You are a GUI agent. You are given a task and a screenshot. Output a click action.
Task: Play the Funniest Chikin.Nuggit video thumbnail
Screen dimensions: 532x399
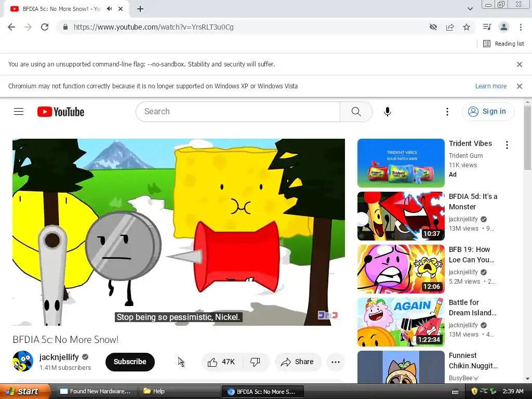401,367
